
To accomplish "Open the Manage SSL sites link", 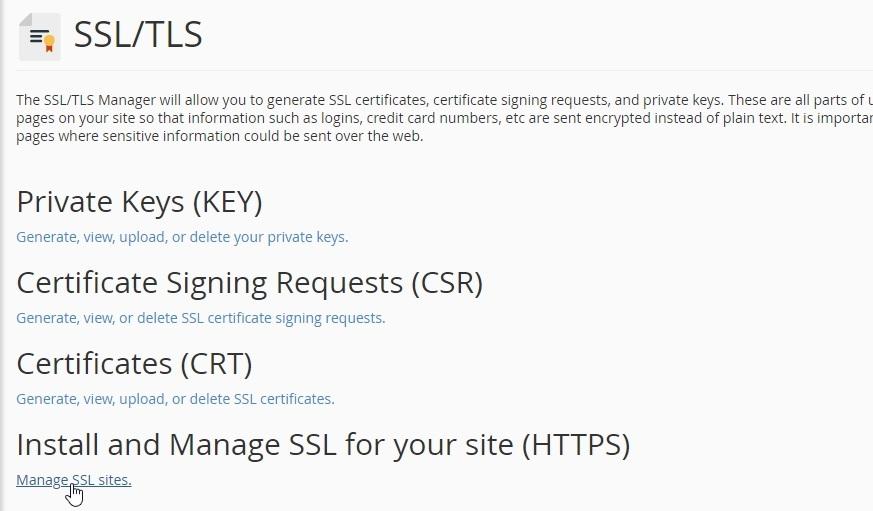I will pyautogui.click(x=73, y=480).
